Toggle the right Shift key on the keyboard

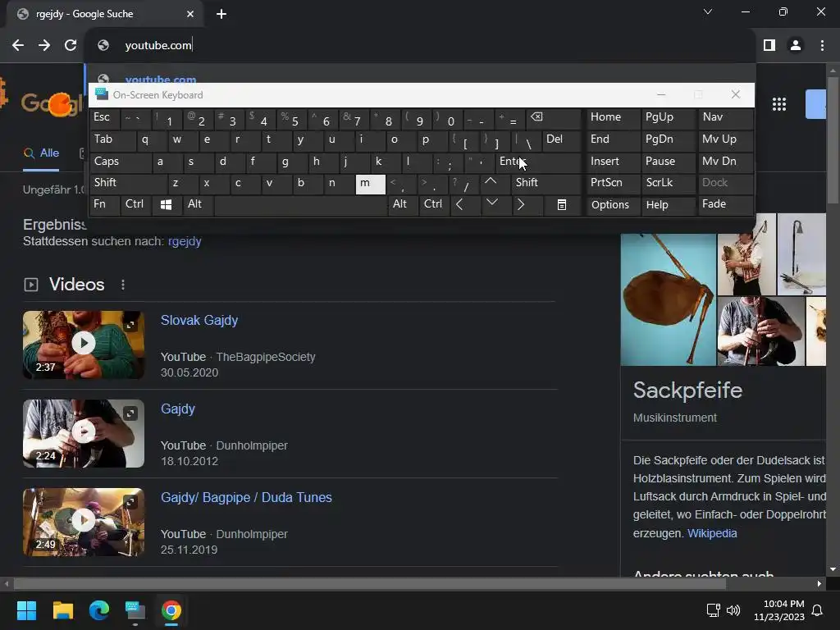tap(546, 183)
